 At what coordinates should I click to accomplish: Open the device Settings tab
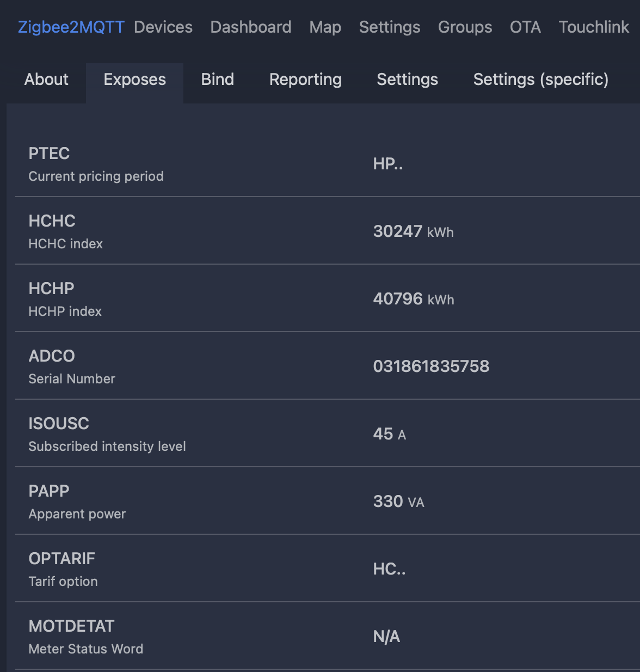[407, 80]
